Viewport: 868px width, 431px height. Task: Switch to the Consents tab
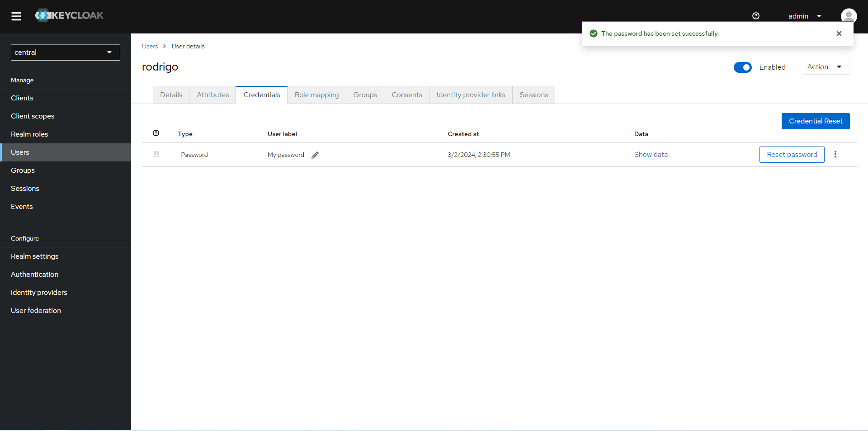pyautogui.click(x=406, y=95)
